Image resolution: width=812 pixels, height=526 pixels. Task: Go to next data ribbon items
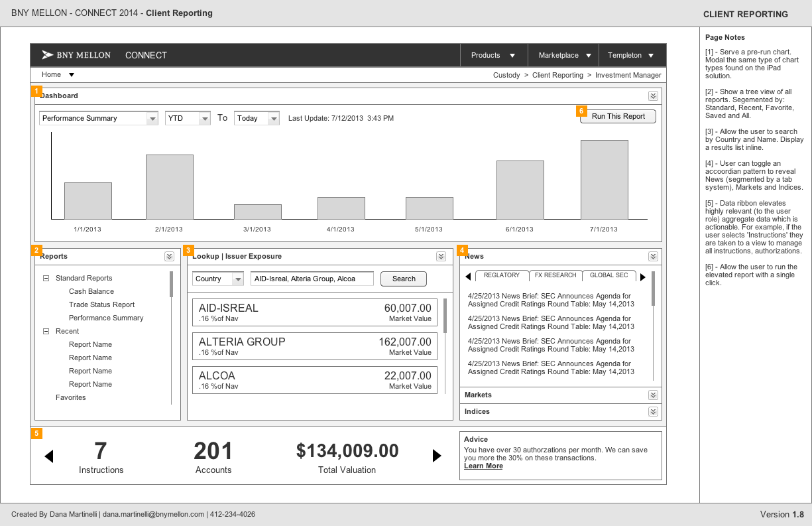click(437, 456)
